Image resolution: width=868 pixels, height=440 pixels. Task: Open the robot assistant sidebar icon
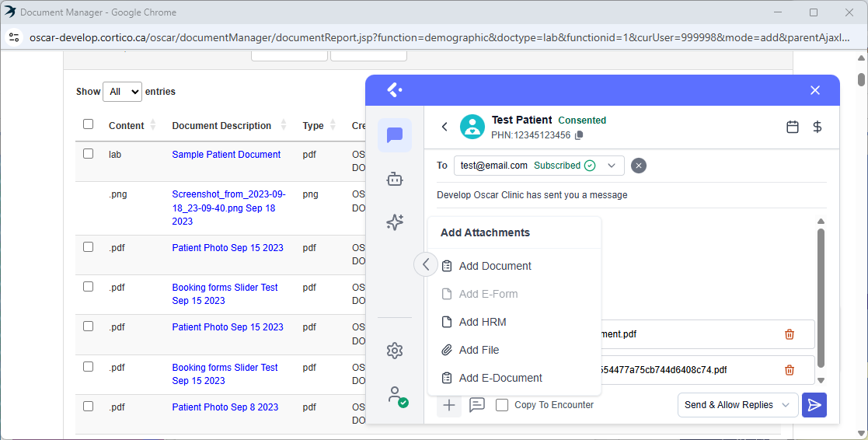395,179
